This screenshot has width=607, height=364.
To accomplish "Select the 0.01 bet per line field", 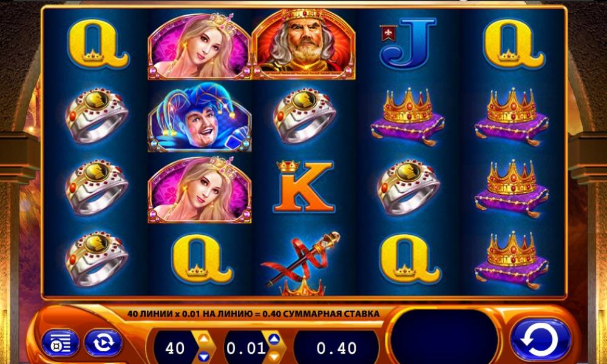I will click(x=246, y=348).
